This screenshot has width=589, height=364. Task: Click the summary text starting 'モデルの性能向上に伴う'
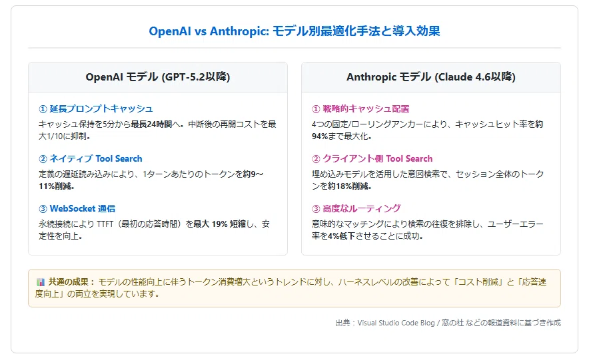(291, 288)
